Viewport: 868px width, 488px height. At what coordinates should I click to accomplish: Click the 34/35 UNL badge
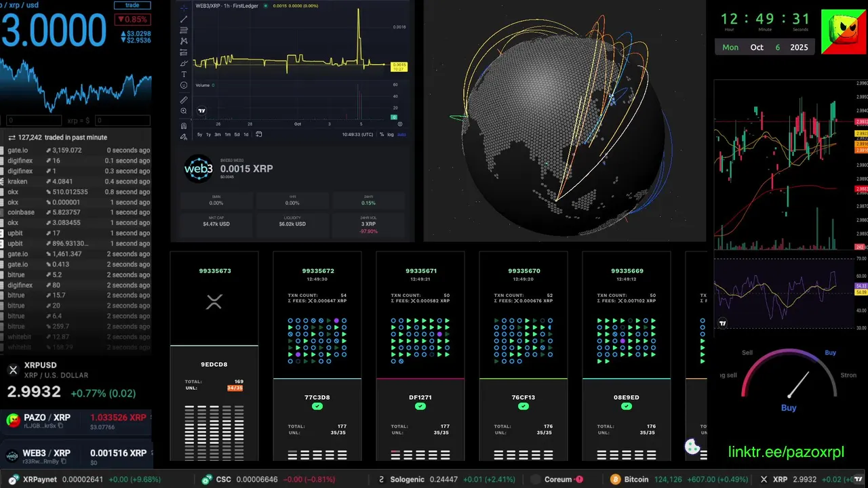click(x=235, y=388)
